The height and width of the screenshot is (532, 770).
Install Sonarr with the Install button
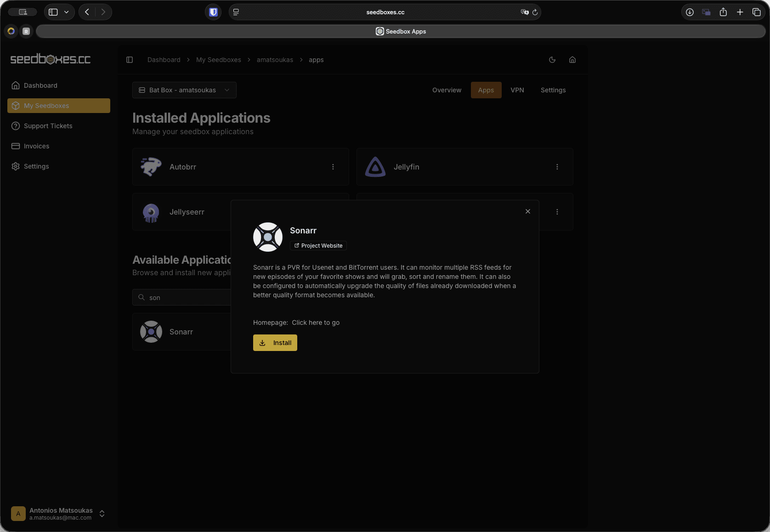click(275, 343)
